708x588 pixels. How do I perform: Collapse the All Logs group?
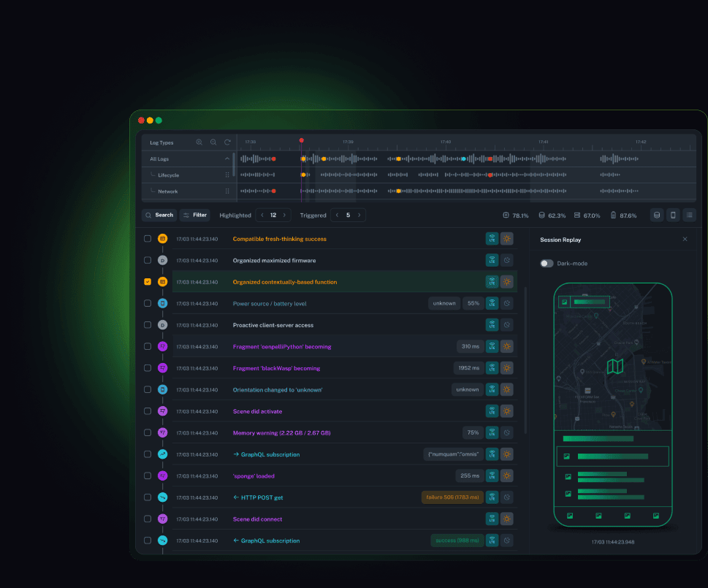(227, 159)
